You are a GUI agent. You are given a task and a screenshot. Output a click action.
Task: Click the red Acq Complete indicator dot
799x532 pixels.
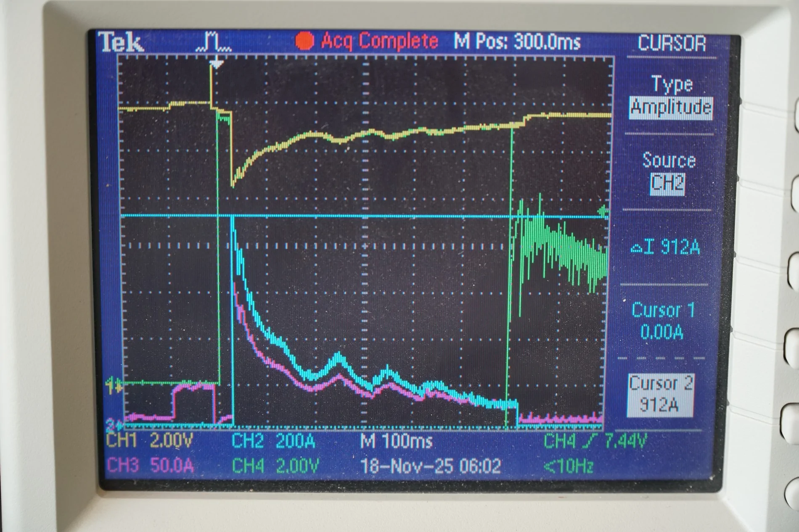(304, 41)
